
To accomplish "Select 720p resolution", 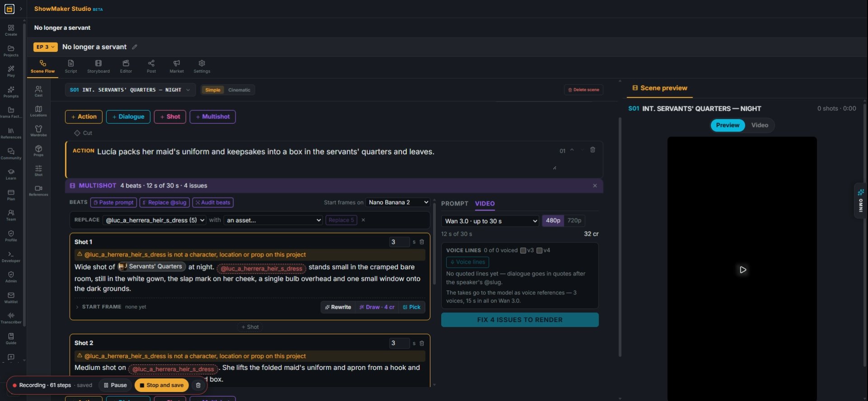I will coord(574,220).
